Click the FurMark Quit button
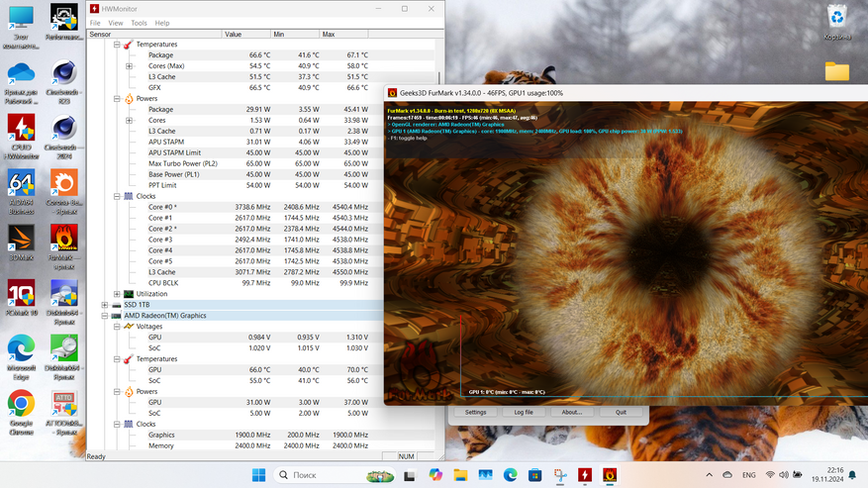 [x=621, y=412]
